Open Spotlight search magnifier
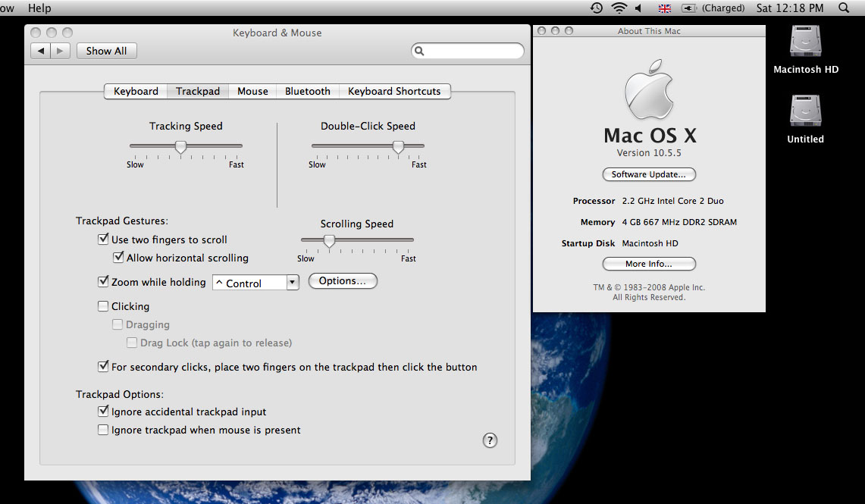The width and height of the screenshot is (865, 504). [x=844, y=8]
